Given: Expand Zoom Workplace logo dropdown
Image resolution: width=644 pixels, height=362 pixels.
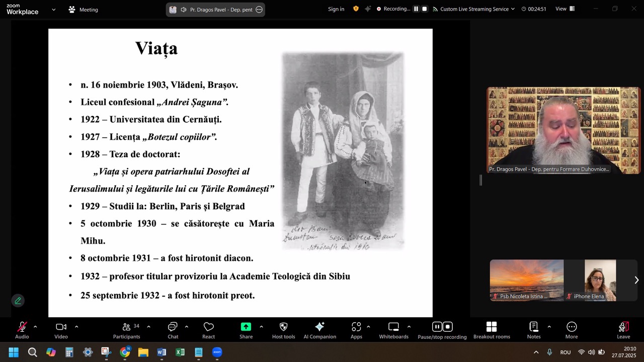Looking at the screenshot, I should point(54,10).
